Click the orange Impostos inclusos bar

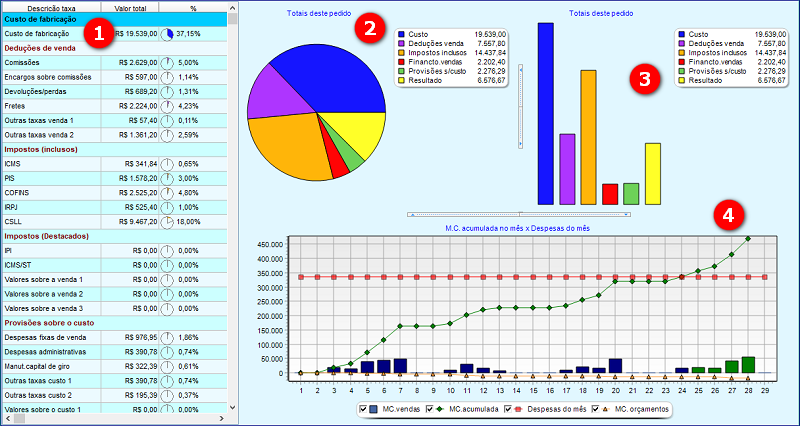pos(589,137)
